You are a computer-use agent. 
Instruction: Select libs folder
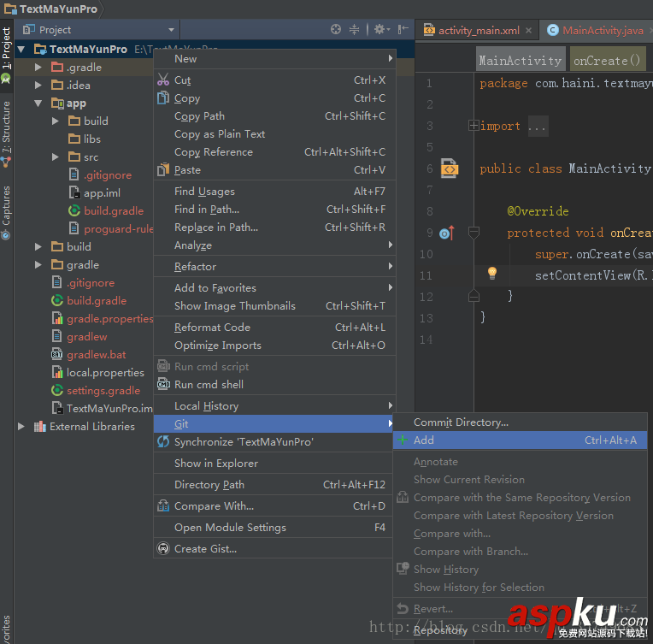92,139
